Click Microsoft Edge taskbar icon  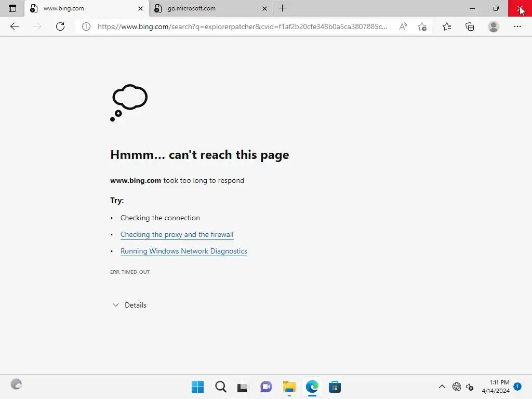(312, 387)
